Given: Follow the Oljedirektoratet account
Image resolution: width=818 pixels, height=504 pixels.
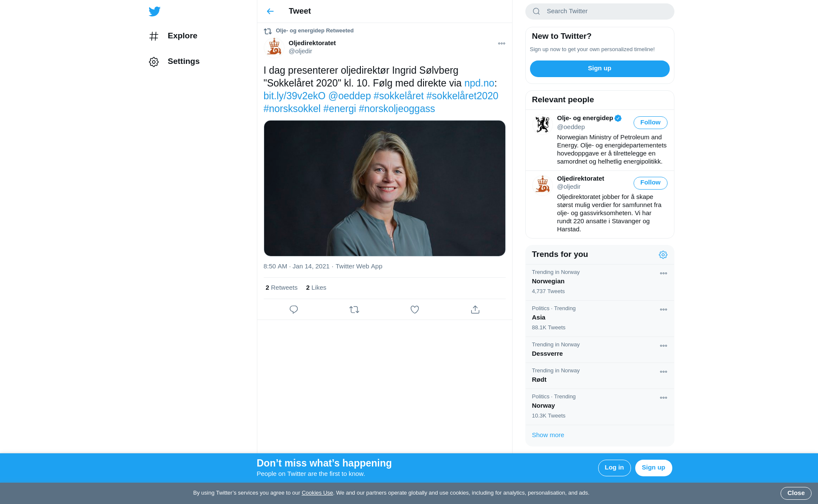Looking at the screenshot, I should point(650,183).
